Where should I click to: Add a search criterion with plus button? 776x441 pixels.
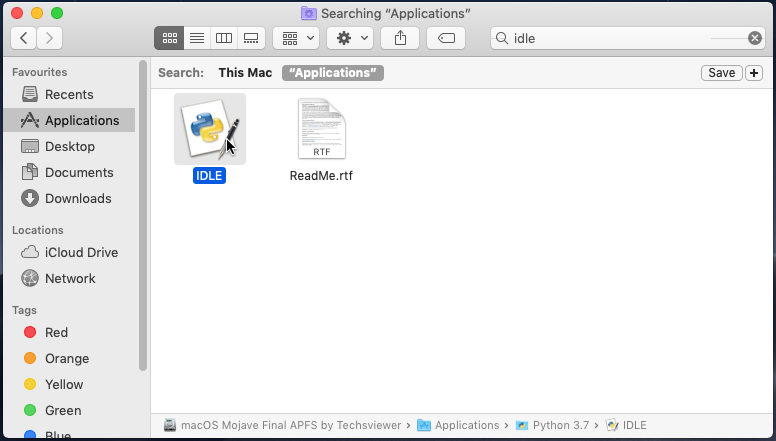754,73
